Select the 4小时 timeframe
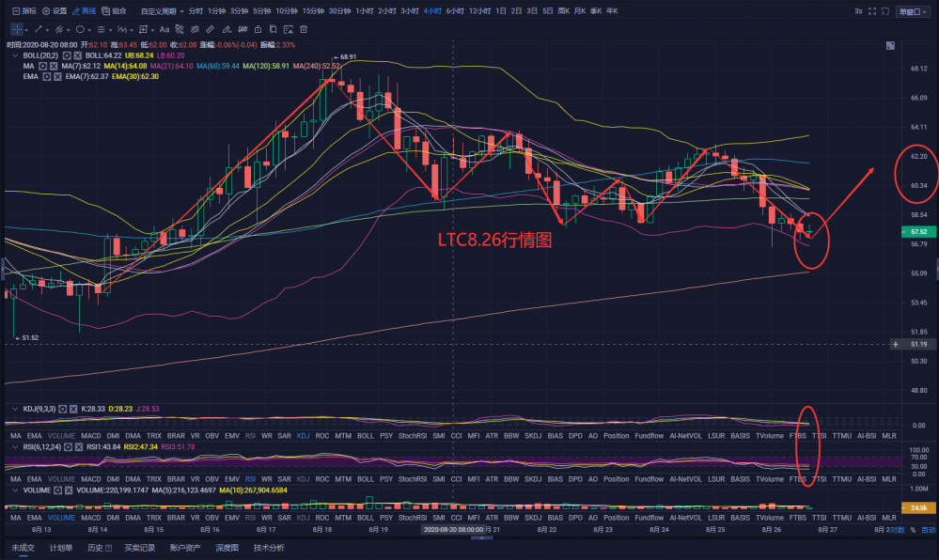 point(432,11)
